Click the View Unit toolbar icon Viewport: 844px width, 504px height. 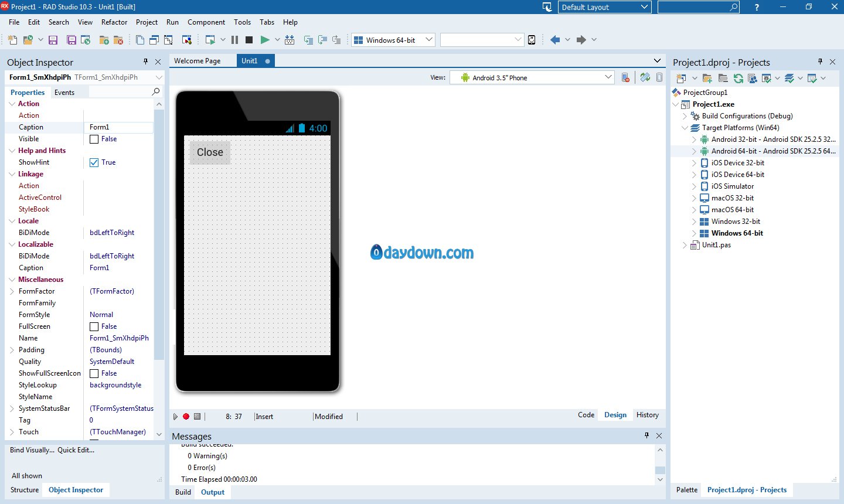139,40
